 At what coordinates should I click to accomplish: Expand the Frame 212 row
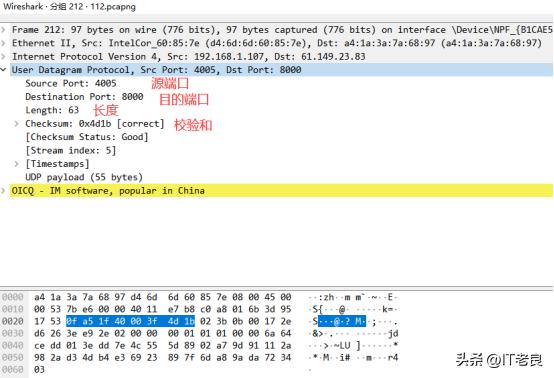[x=3, y=30]
